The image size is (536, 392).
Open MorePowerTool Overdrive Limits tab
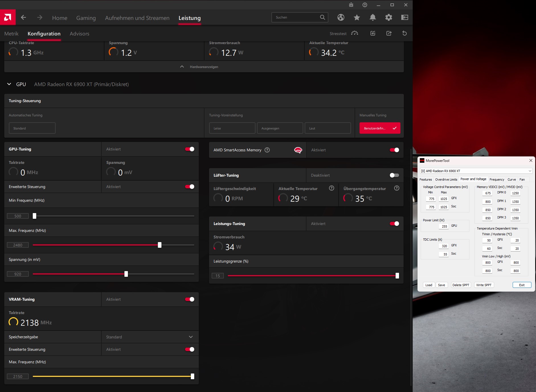(446, 180)
